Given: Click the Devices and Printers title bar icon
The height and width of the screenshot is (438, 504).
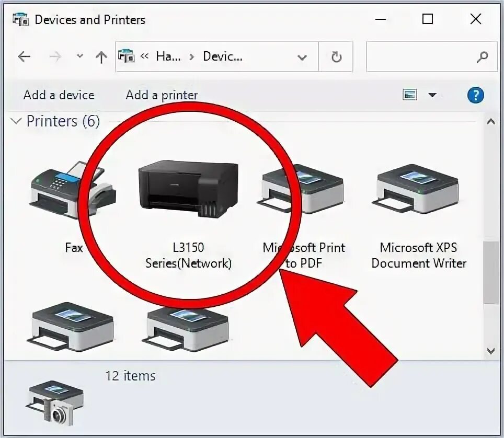Looking at the screenshot, I should point(20,20).
